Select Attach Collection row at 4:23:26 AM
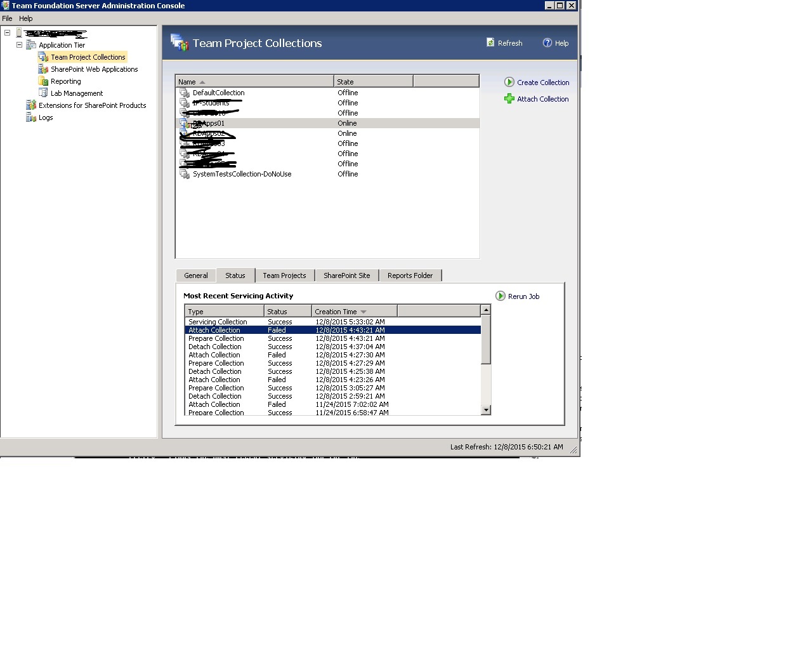 [x=333, y=380]
